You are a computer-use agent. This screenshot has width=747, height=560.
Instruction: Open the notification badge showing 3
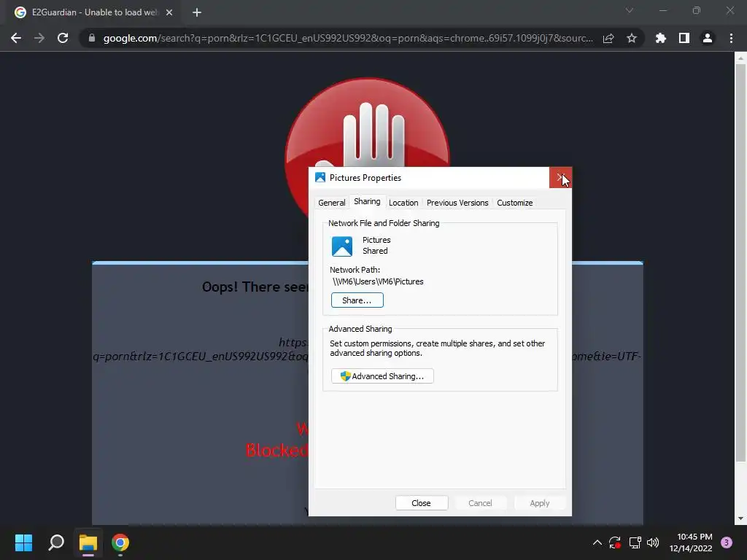[x=727, y=542]
